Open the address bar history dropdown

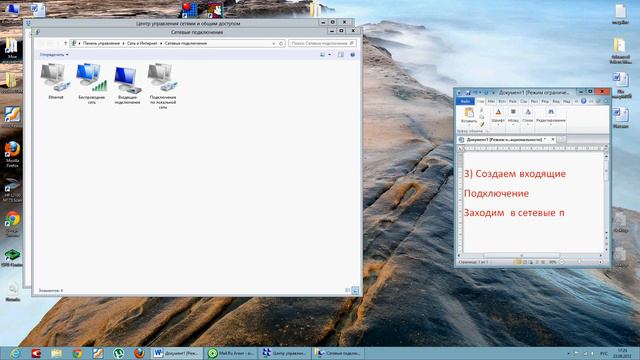(x=273, y=43)
